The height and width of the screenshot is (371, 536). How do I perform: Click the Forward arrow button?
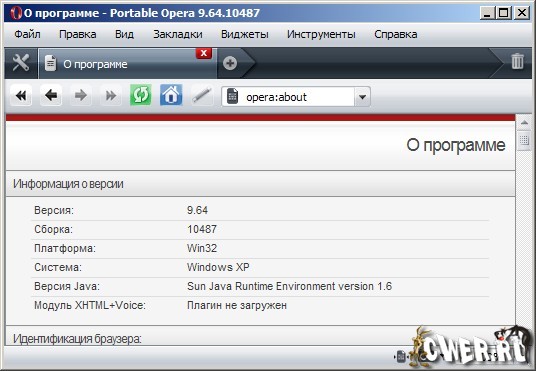pyautogui.click(x=81, y=95)
